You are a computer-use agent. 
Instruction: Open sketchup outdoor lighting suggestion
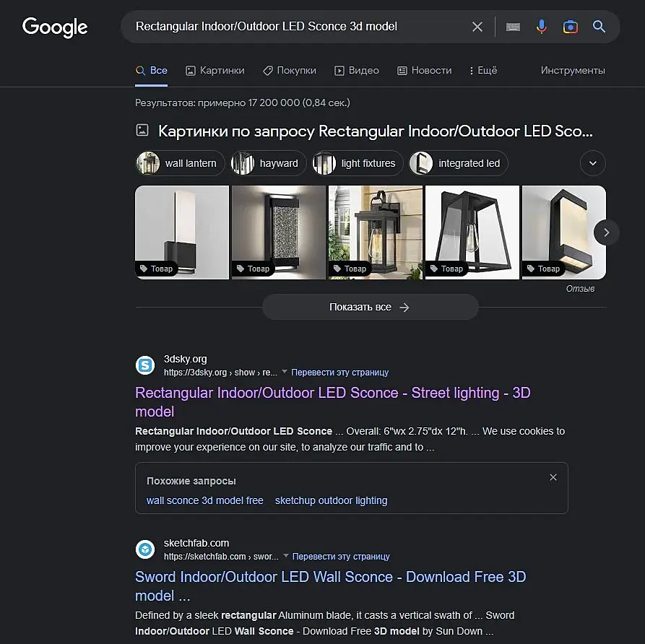[x=331, y=500]
